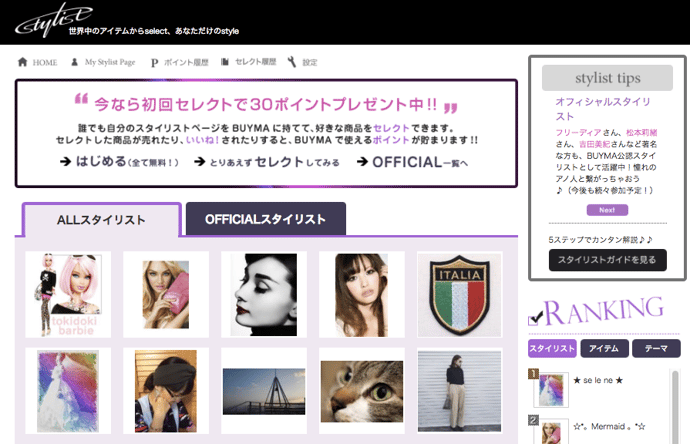This screenshot has width=690, height=444.
Task: Open the cat photo stylist thumbnail
Action: pyautogui.click(x=361, y=390)
